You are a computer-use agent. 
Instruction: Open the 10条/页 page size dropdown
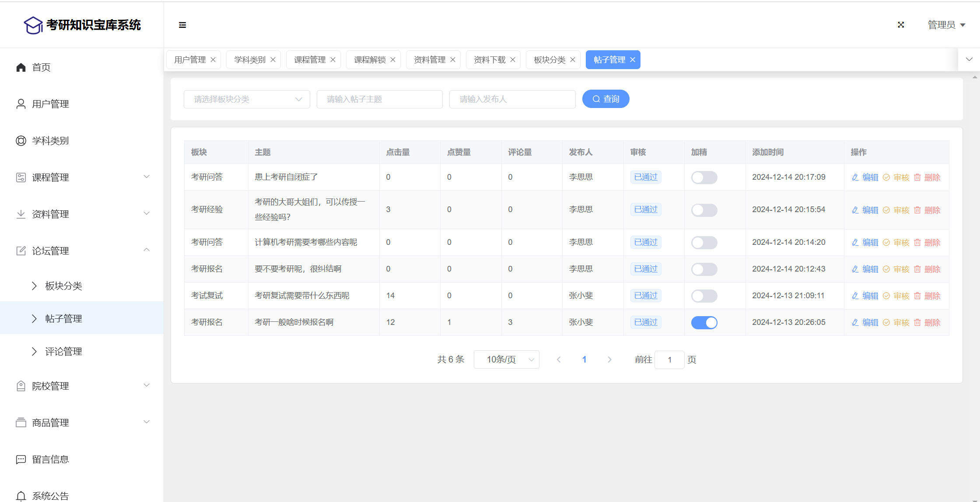(x=506, y=359)
